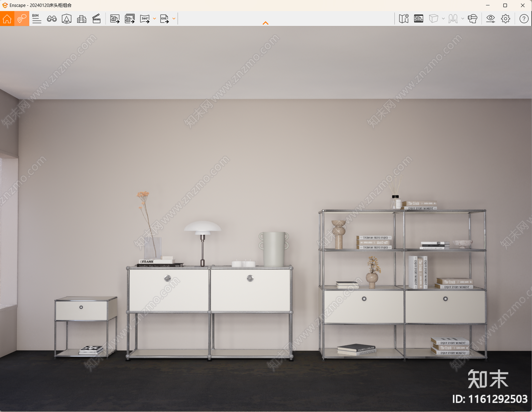This screenshot has width=532, height=412.
Task: Click the 360° panorama export icon
Action: coord(145,19)
